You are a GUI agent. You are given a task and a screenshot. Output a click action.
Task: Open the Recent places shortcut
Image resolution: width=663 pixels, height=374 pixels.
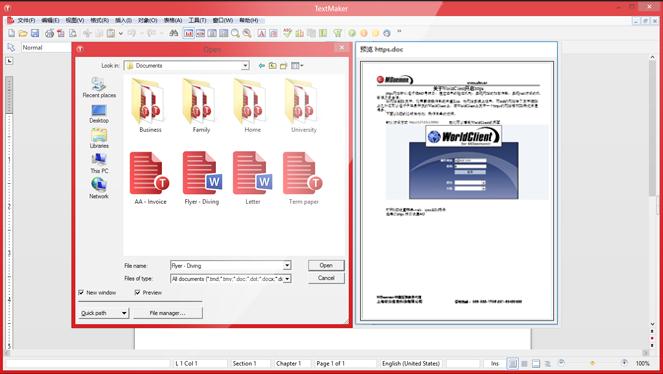click(99, 87)
